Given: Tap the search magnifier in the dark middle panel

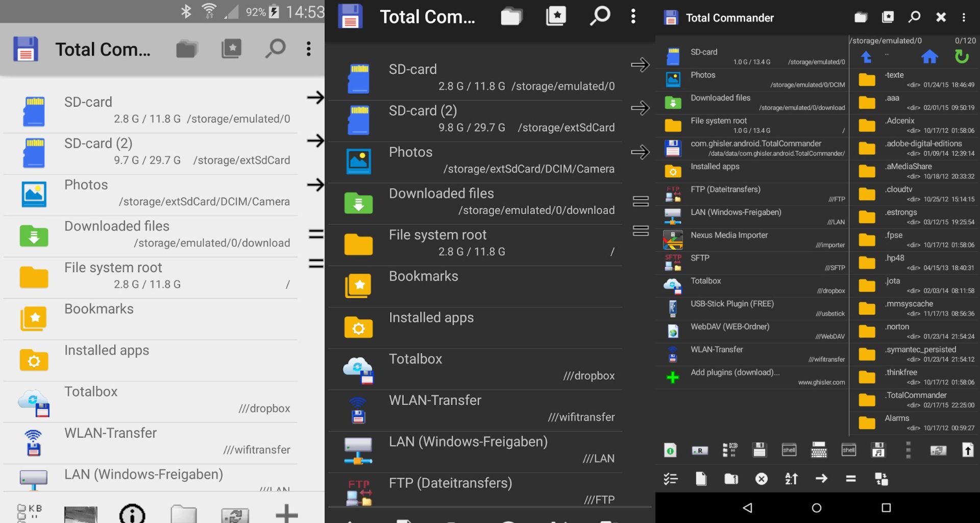Looking at the screenshot, I should pyautogui.click(x=600, y=16).
